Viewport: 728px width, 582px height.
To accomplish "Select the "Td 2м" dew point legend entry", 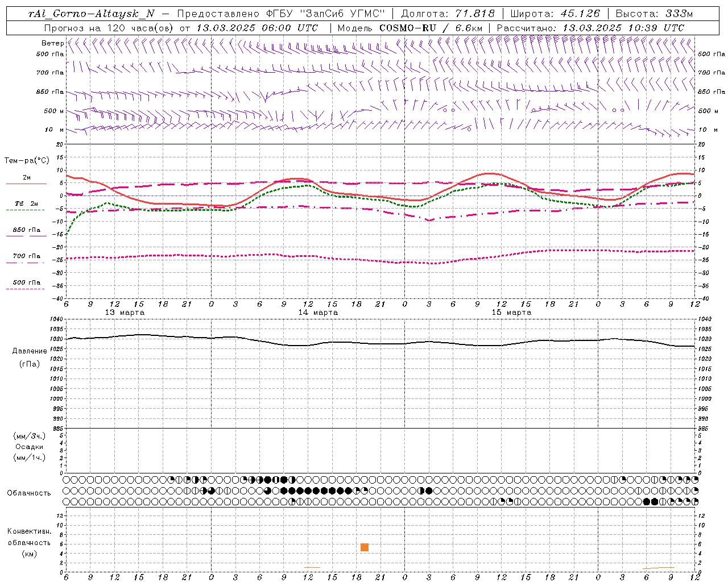I will (x=27, y=203).
